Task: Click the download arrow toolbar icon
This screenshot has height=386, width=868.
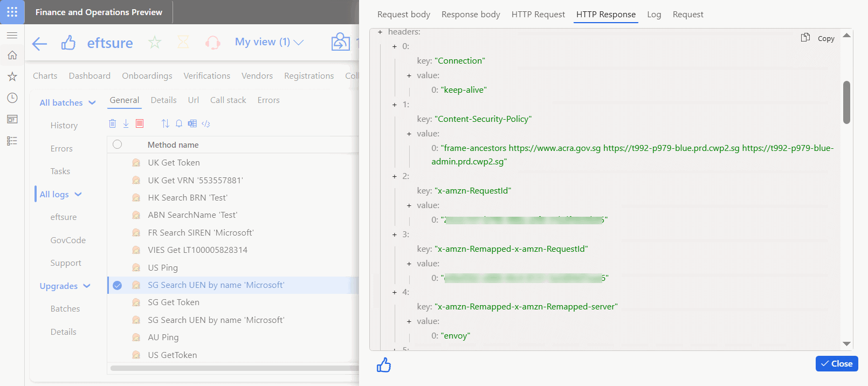Action: pos(126,123)
